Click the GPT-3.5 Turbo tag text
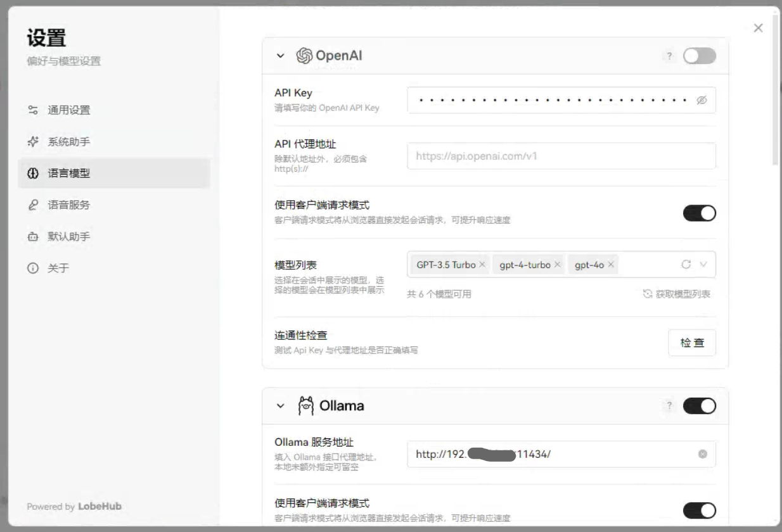 pyautogui.click(x=446, y=265)
